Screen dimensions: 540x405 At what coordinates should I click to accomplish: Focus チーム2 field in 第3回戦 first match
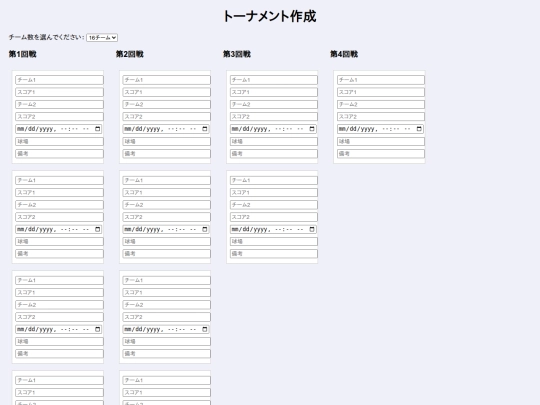[x=274, y=104]
